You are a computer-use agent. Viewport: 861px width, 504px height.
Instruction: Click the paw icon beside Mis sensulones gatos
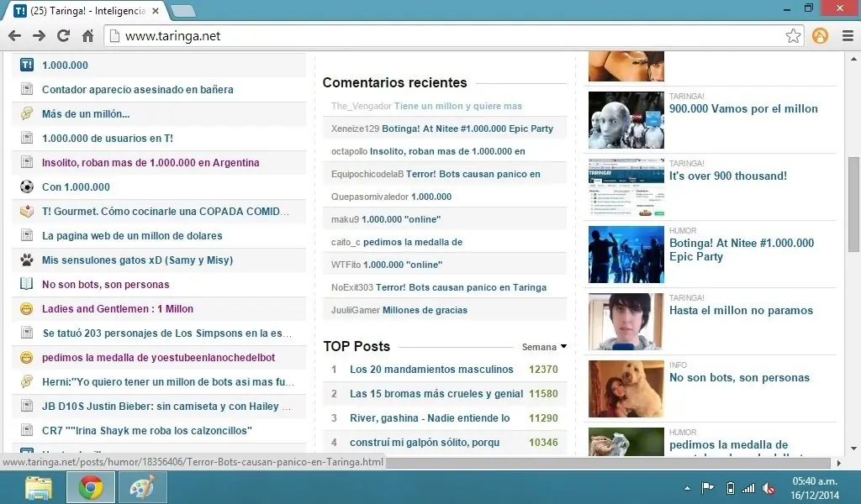26,260
